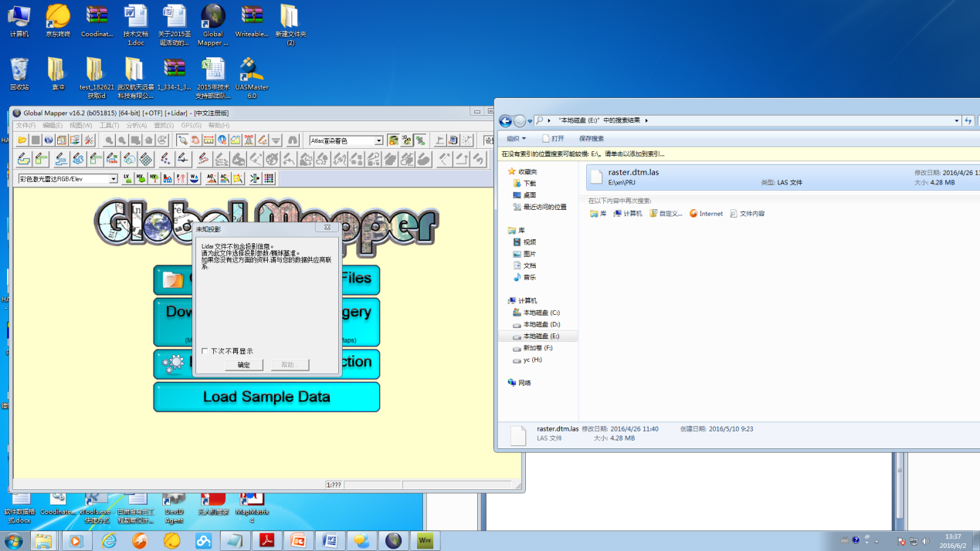Open the 帮助(H) menu
Image resolution: width=980 pixels, height=551 pixels.
pyautogui.click(x=219, y=125)
